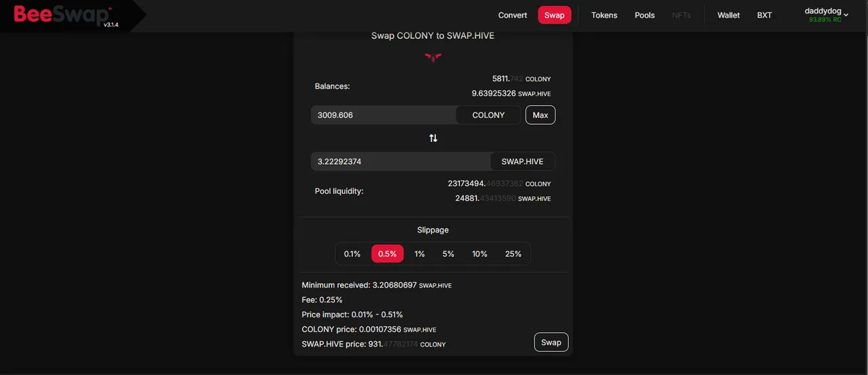Click the SWAP.HIVE price line

(374, 344)
